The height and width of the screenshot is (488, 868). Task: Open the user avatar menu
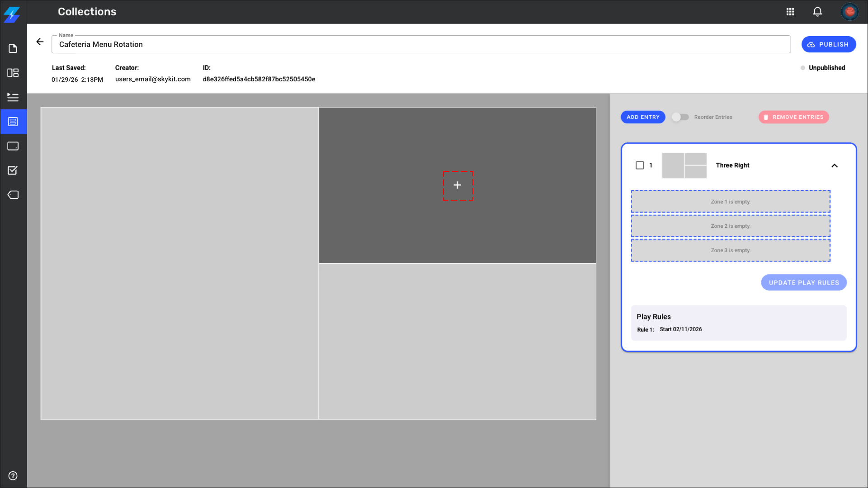849,12
